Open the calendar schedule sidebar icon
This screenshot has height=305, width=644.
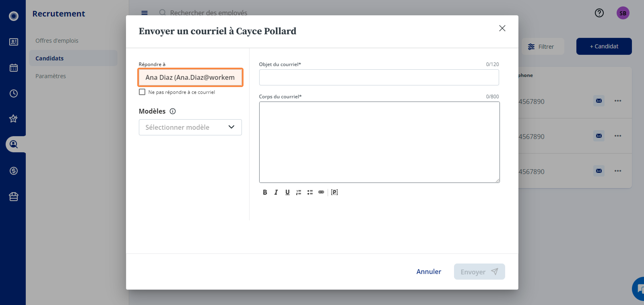[x=13, y=67]
